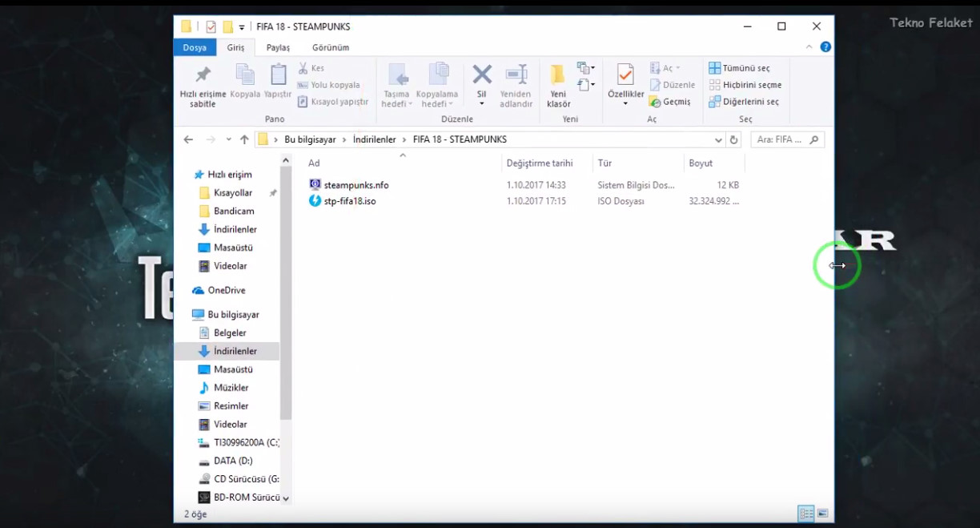
Task: Open the new item dropdown beside Yeni klasör
Action: 586,68
